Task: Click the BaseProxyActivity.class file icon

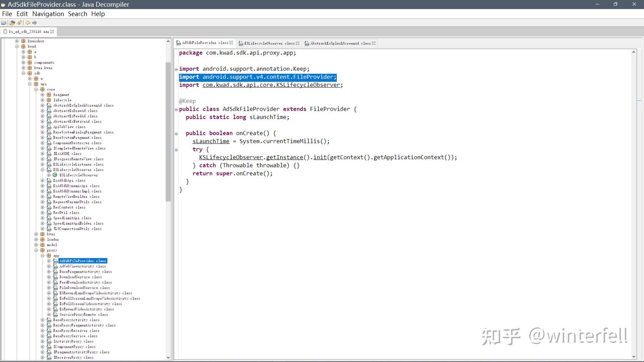Action: click(49, 320)
